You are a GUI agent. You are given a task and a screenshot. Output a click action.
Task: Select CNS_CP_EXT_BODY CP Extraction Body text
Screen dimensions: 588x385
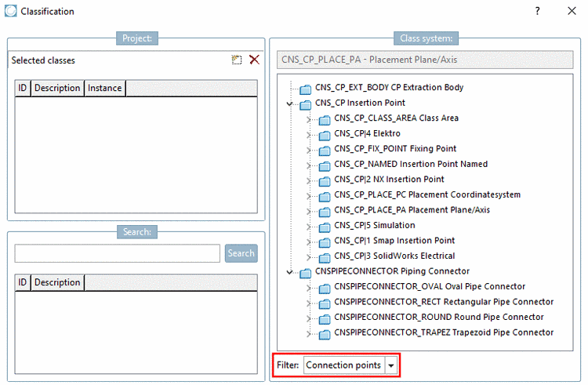389,87
